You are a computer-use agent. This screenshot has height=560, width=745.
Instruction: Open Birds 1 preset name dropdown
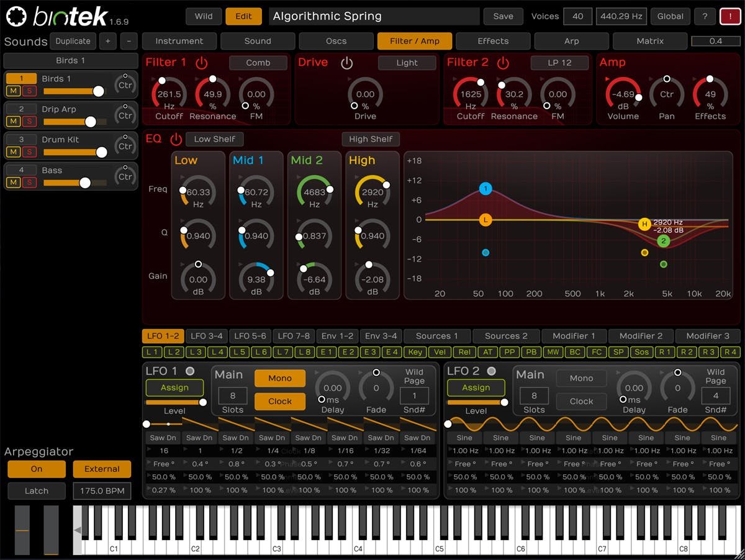(70, 61)
